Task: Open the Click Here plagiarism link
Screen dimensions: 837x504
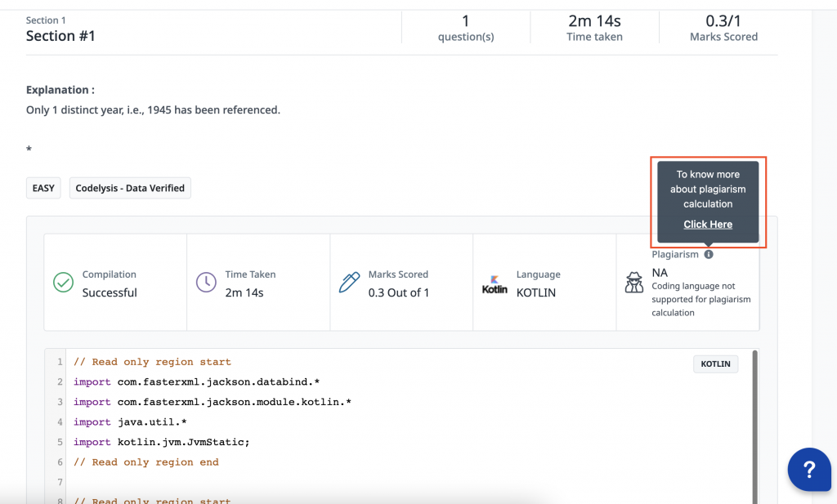Action: (707, 224)
